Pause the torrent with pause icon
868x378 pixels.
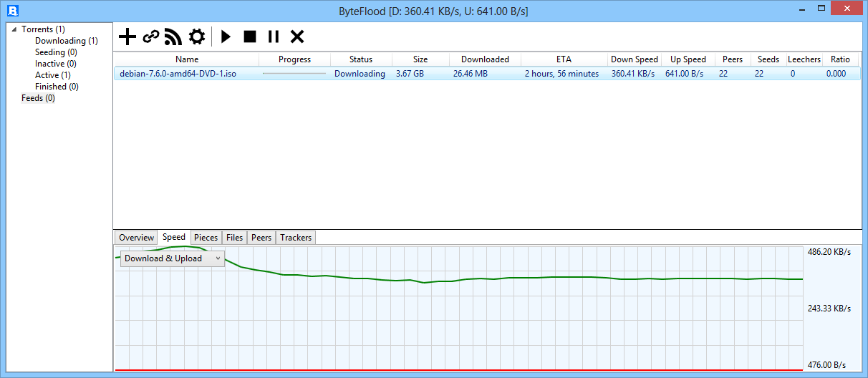coord(274,37)
